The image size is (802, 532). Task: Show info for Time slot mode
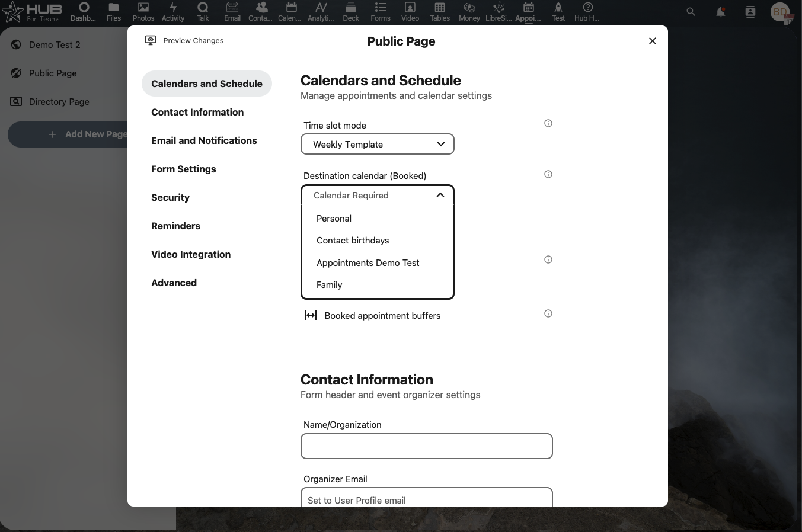[548, 123]
